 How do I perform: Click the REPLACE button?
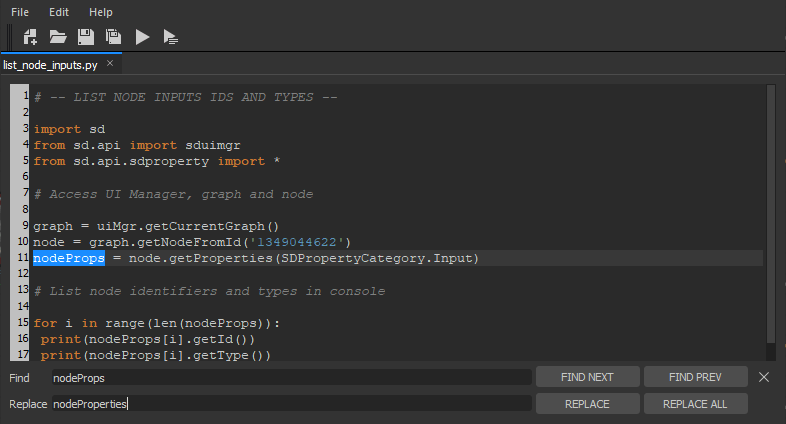[587, 403]
